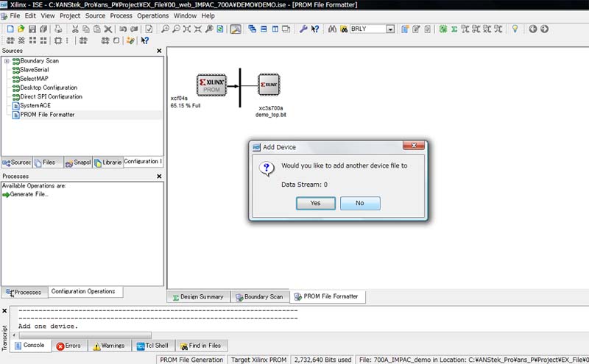
Task: Expand the Boundary Scan tree node
Action: pos(7,61)
